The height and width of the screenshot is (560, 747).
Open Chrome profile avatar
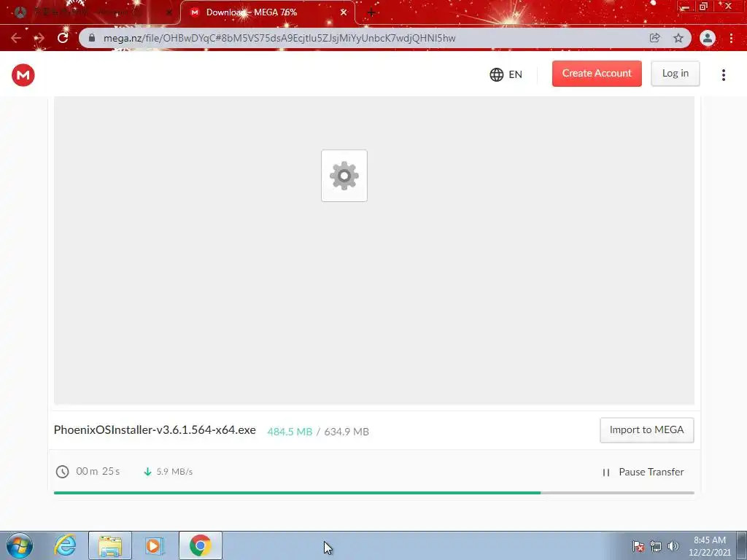point(708,38)
